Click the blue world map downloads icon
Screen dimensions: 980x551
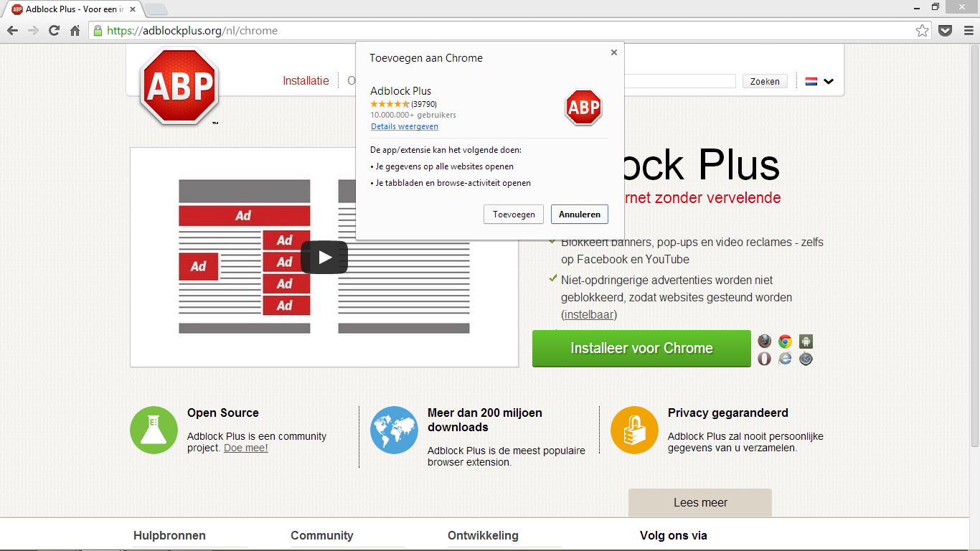click(394, 430)
